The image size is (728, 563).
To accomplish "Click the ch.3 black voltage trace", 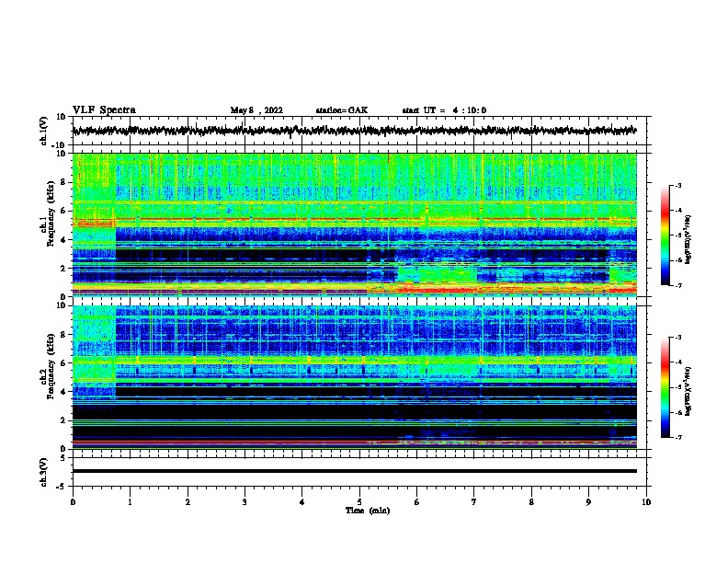I will click(x=354, y=471).
